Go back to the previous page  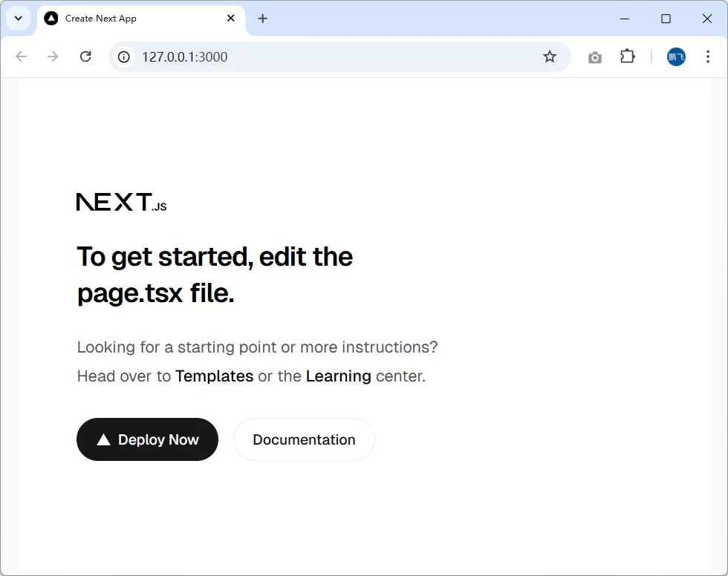point(21,56)
